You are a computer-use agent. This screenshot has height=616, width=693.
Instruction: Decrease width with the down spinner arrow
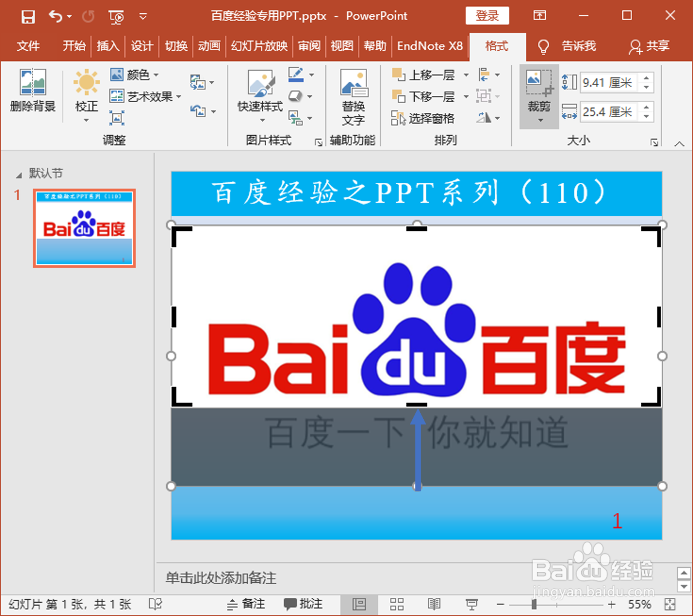(647, 116)
